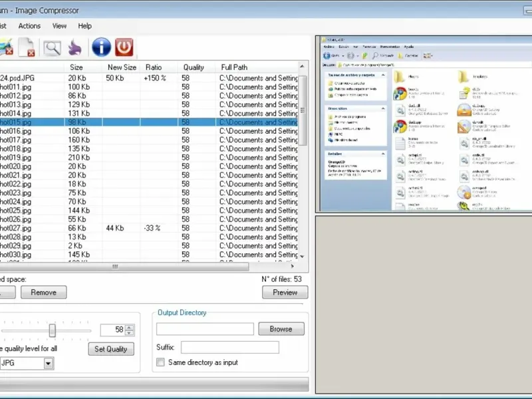Click the Quality column header

[196, 67]
